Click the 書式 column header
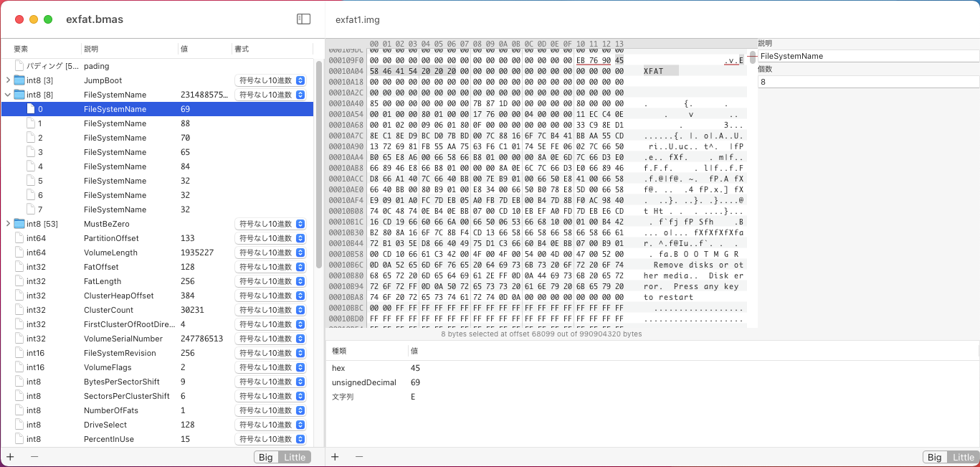 point(272,49)
